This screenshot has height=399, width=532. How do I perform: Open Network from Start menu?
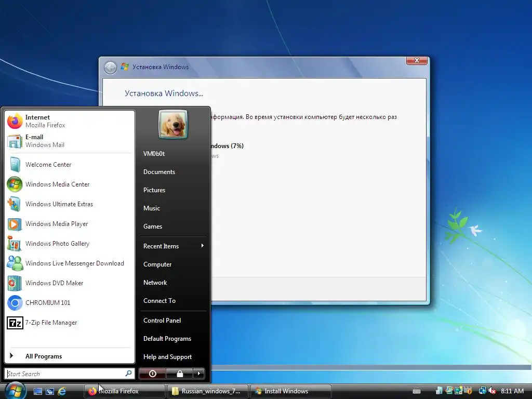173,282
